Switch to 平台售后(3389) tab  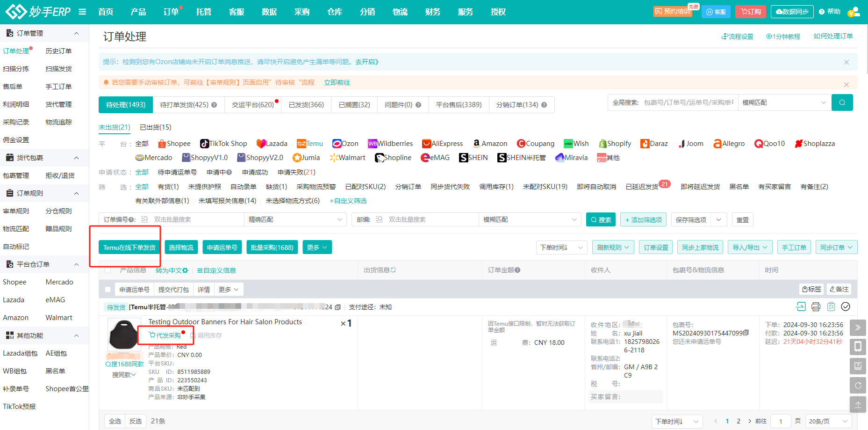point(459,105)
